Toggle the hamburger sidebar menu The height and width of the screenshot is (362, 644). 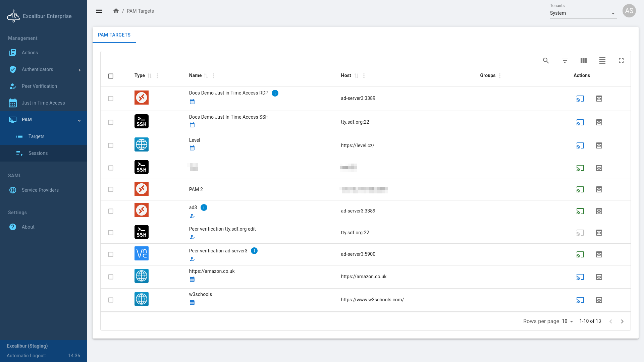coord(99,11)
